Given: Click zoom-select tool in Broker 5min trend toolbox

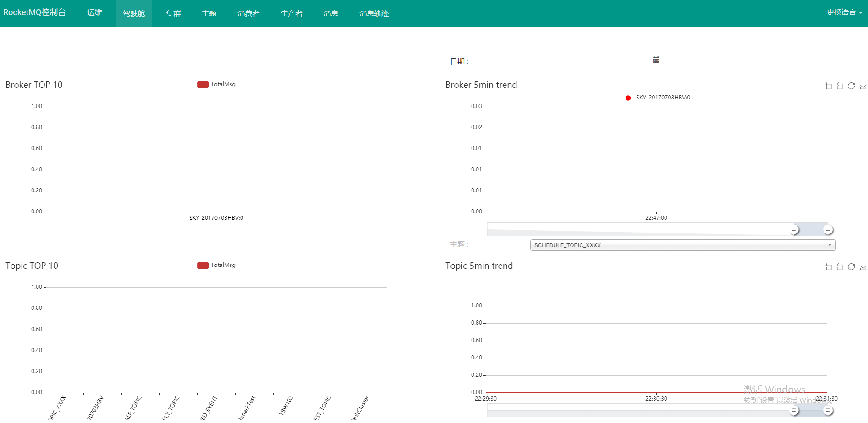Looking at the screenshot, I should [x=828, y=86].
